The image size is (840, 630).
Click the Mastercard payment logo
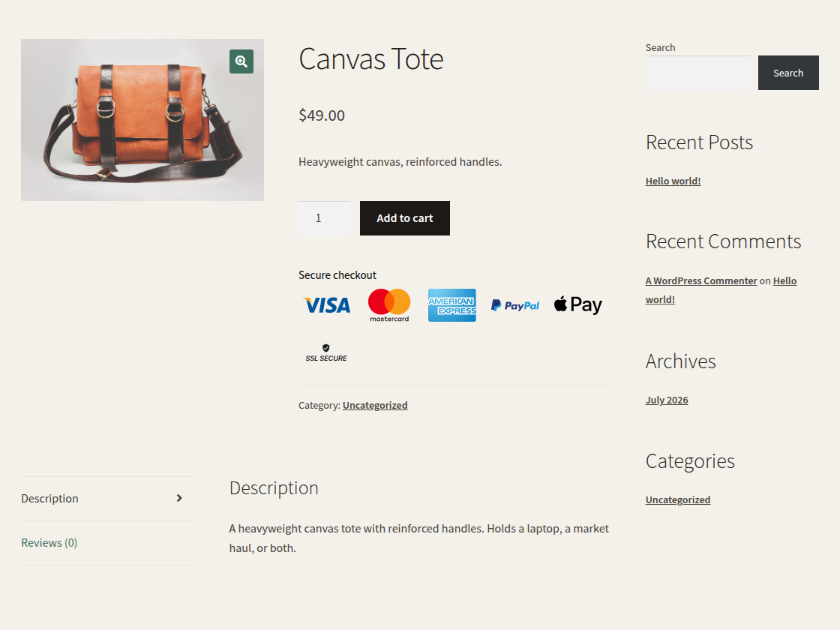coord(389,305)
